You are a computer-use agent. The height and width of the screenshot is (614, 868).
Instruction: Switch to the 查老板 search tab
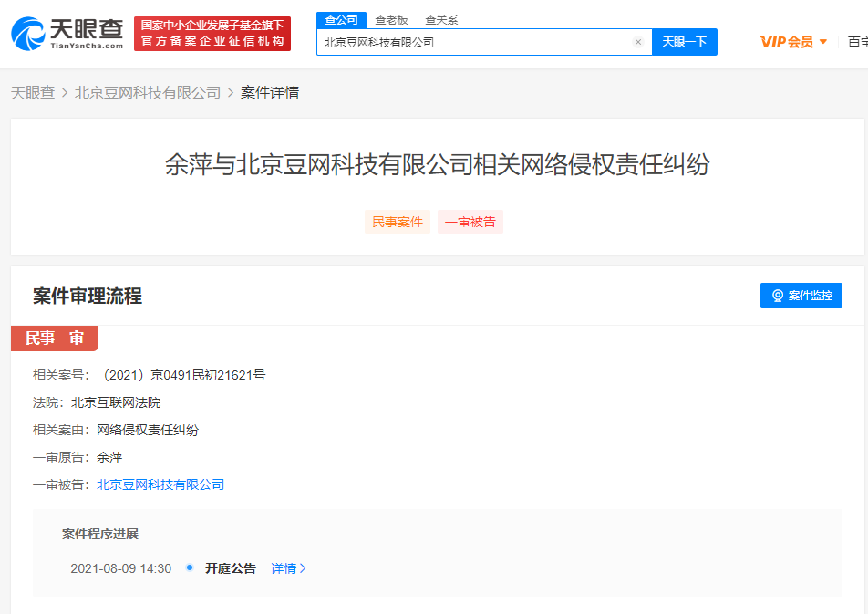(391, 19)
